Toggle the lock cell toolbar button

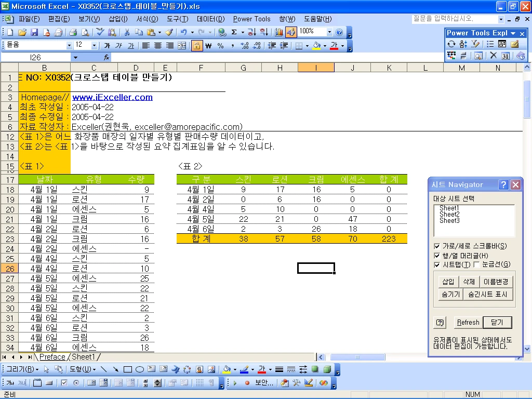[x=197, y=46]
